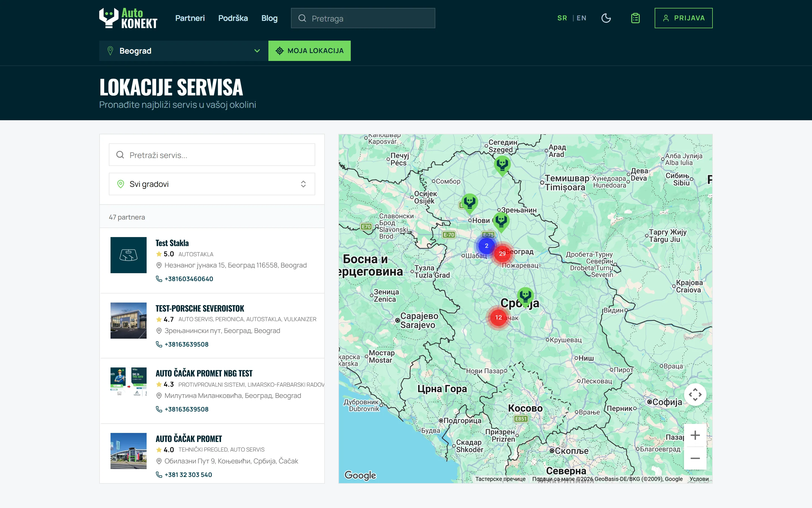The width and height of the screenshot is (812, 508).
Task: Click the address of Test Stakla
Action: pyautogui.click(x=235, y=265)
